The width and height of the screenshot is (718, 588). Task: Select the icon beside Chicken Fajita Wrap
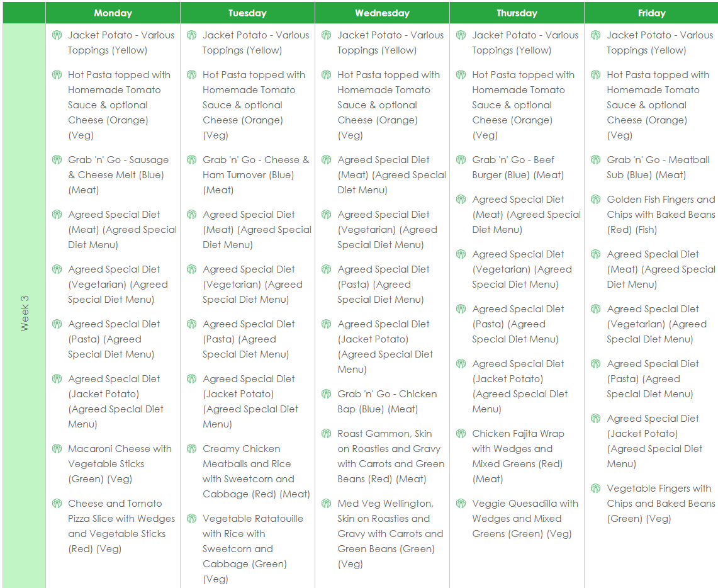point(461,434)
